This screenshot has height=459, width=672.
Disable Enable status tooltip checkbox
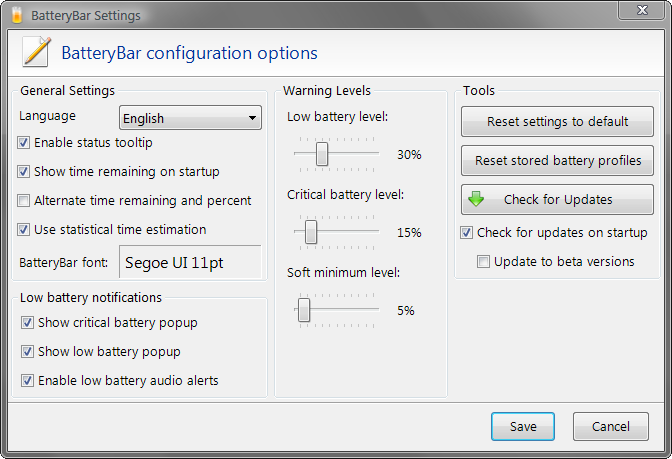pos(24,143)
